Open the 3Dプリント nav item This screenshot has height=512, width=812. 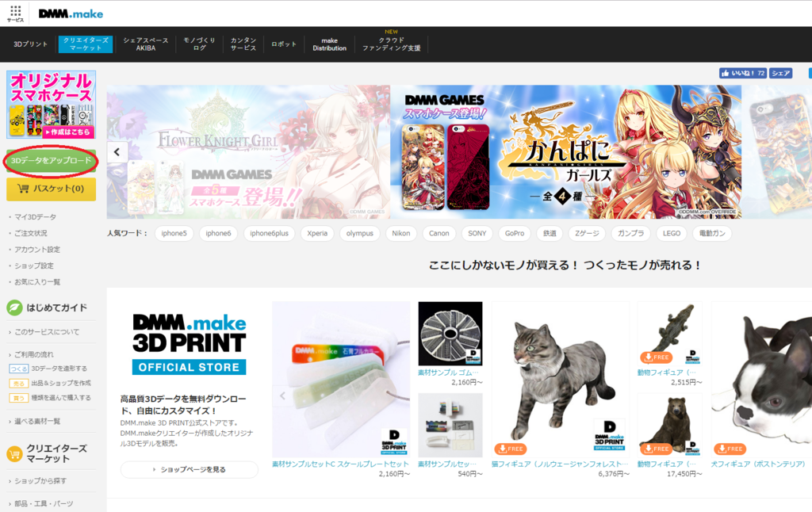point(31,44)
